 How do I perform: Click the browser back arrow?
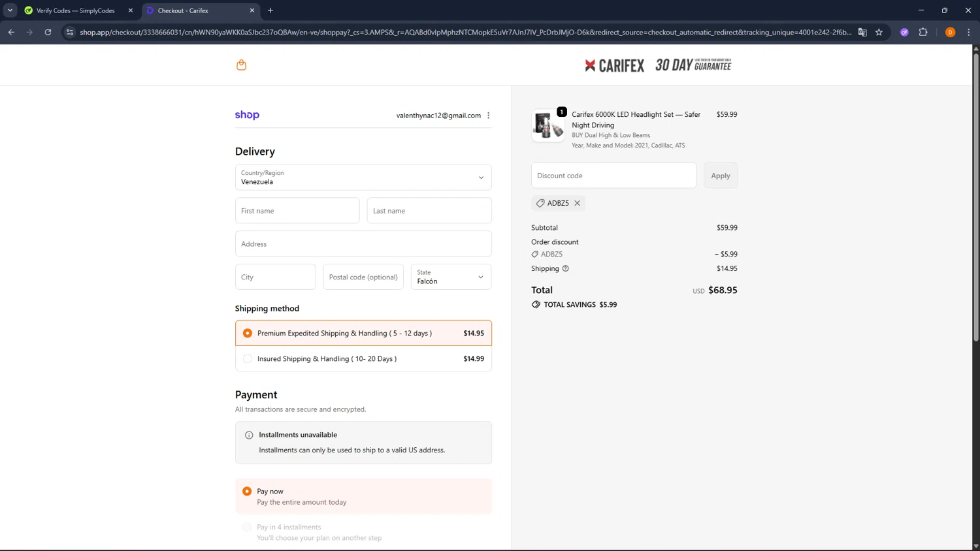point(11,32)
